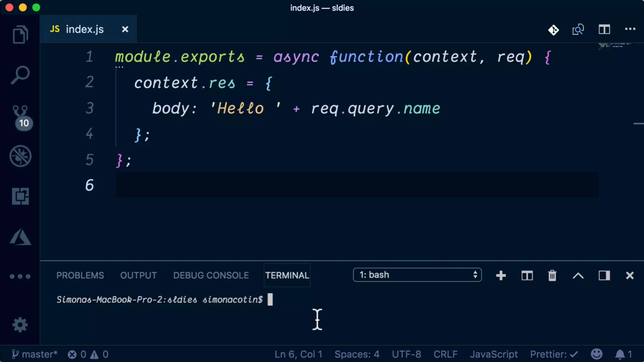Expand the editor more actions ellipsis
Viewport: 644px width, 362px height.
click(630, 29)
